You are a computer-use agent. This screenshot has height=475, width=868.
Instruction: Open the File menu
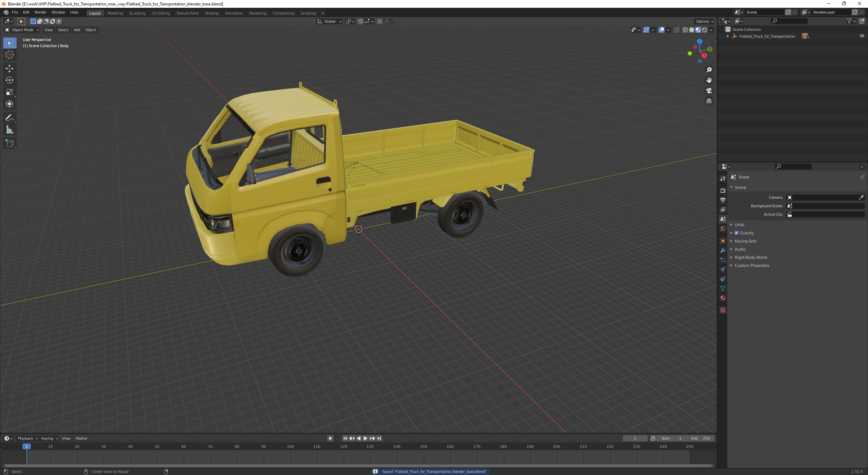tap(15, 12)
